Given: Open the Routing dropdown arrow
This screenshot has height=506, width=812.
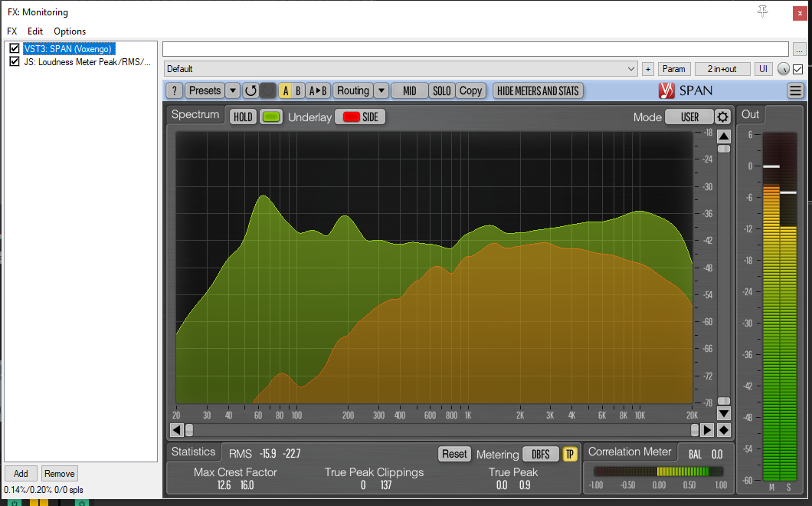Looking at the screenshot, I should click(381, 90).
